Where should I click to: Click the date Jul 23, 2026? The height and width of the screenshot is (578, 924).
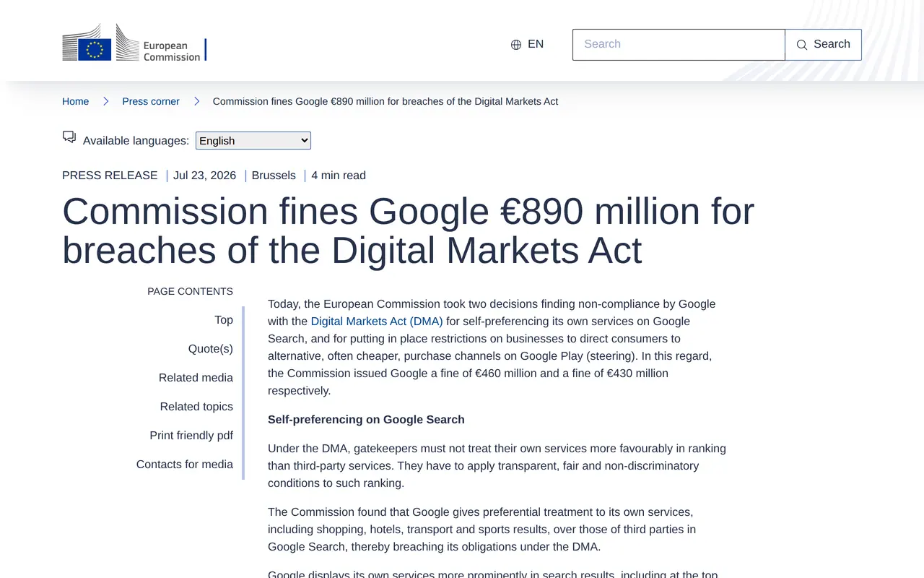pyautogui.click(x=205, y=176)
